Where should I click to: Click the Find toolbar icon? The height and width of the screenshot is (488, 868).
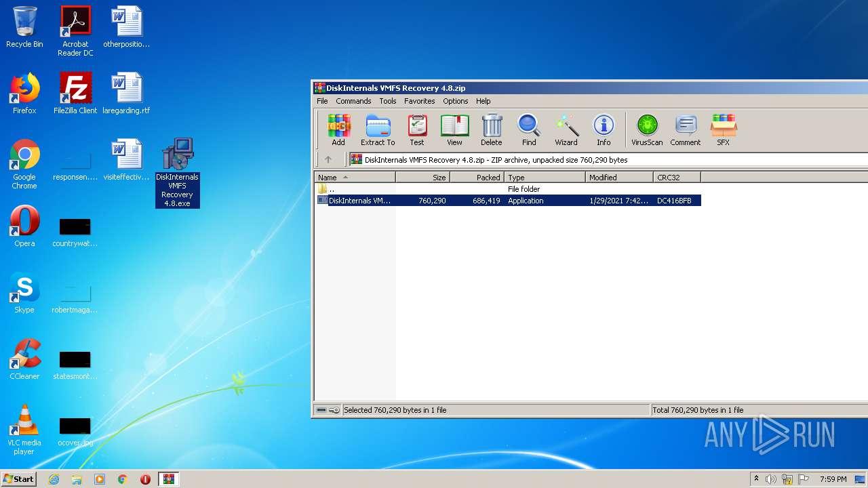529,129
